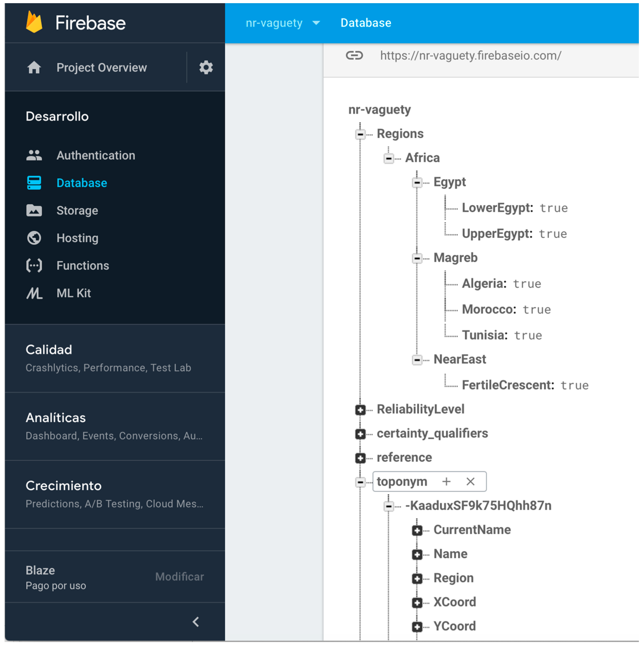Select Database in the sidebar menu

(82, 183)
